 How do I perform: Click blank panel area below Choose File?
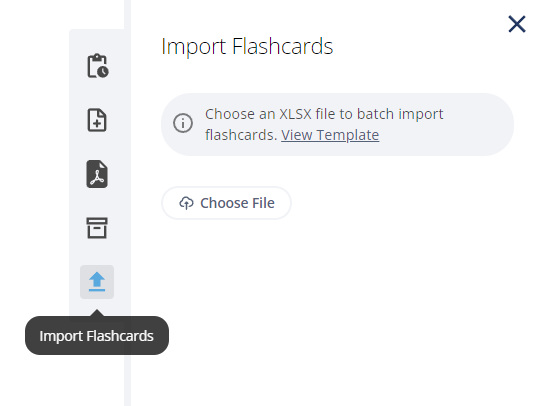[x=333, y=305]
